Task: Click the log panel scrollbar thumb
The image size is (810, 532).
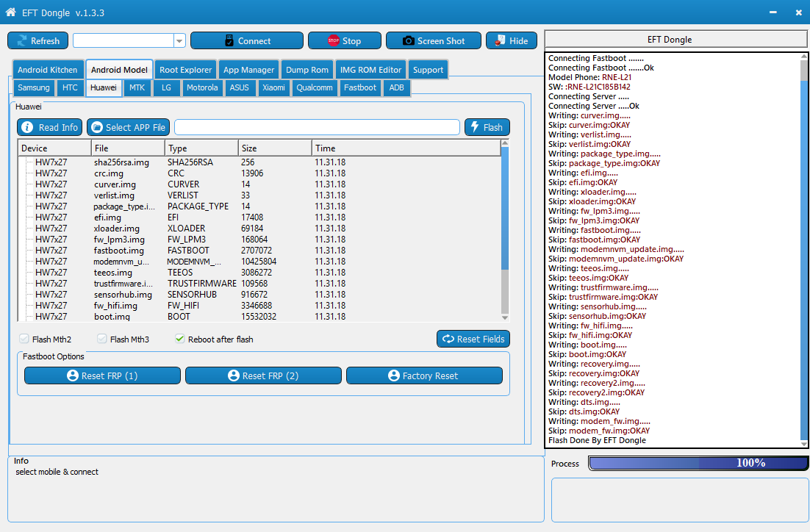Action: [804, 71]
